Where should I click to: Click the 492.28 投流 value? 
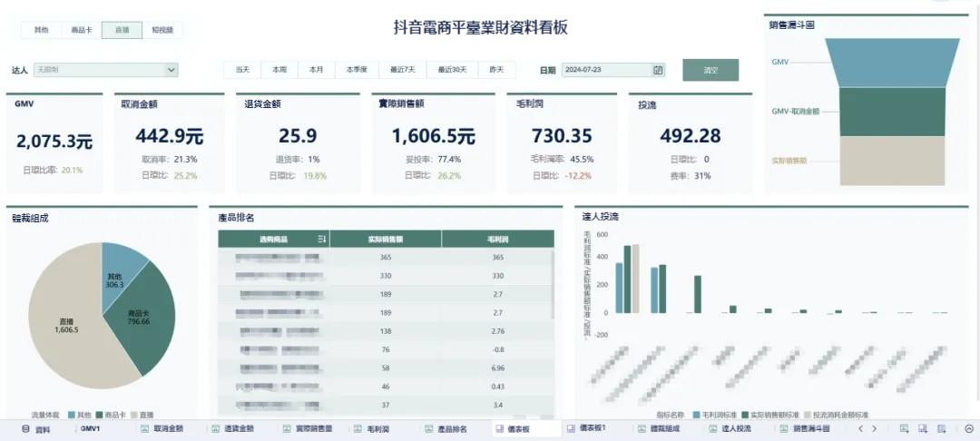click(x=690, y=136)
